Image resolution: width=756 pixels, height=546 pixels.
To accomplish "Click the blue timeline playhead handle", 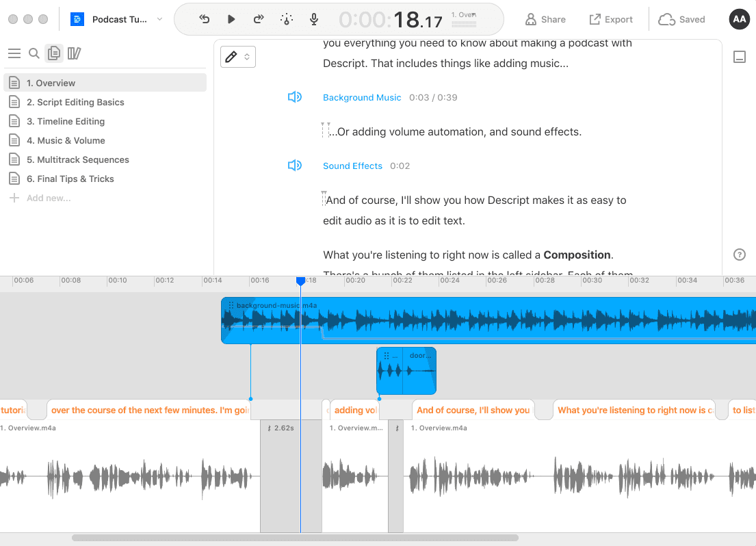I will click(x=300, y=281).
